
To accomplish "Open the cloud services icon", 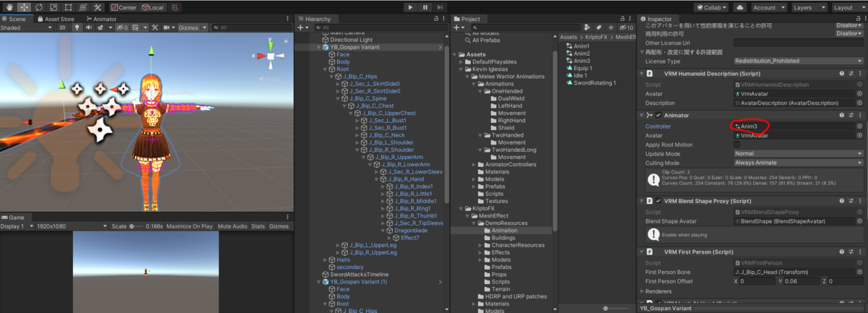I will click(740, 7).
